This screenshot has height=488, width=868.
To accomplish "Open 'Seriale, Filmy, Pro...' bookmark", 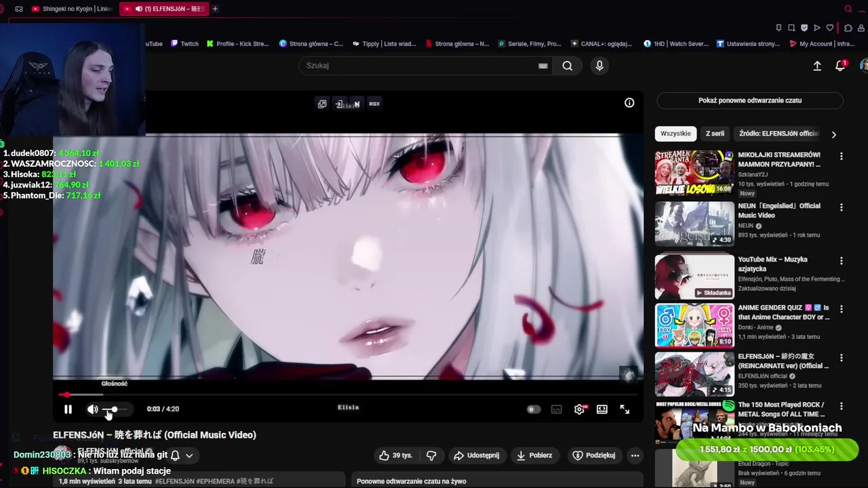I will click(x=530, y=44).
